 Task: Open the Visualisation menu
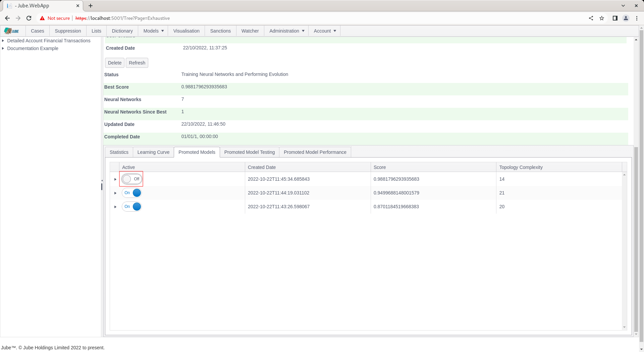pyautogui.click(x=186, y=31)
